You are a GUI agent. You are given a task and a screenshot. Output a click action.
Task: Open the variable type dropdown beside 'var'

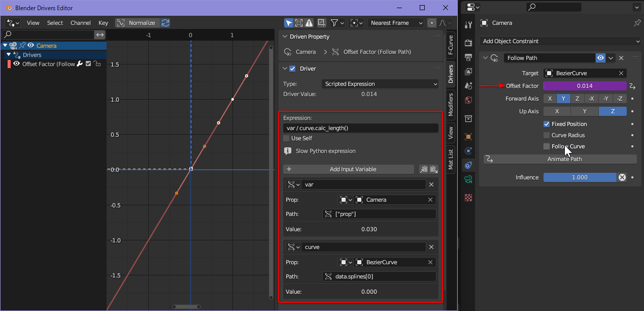294,184
